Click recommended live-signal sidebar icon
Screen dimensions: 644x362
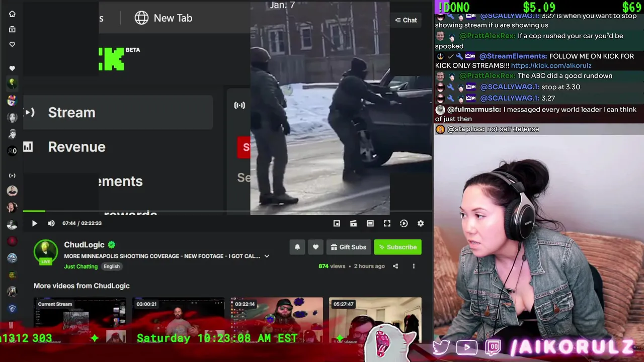click(12, 175)
